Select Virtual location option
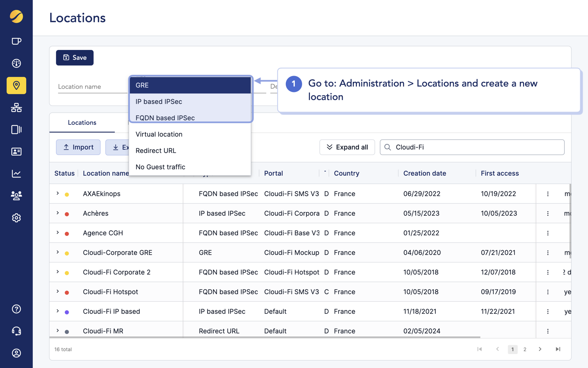 pyautogui.click(x=190, y=135)
